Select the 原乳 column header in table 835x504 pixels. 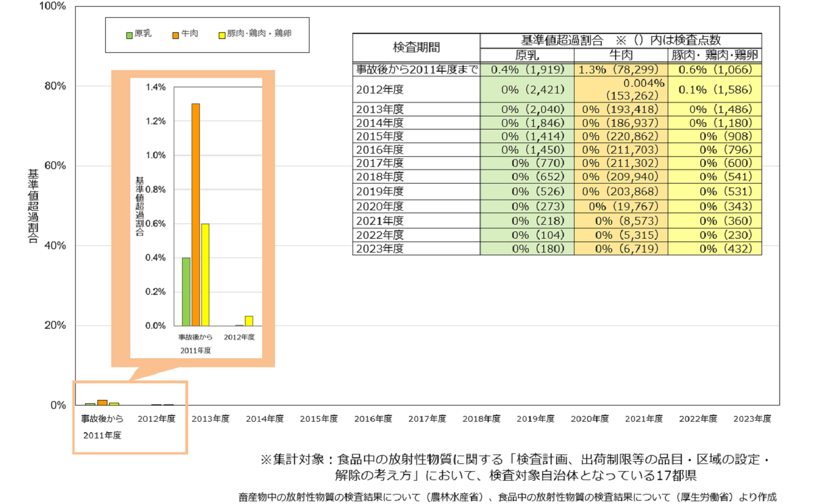(x=527, y=55)
